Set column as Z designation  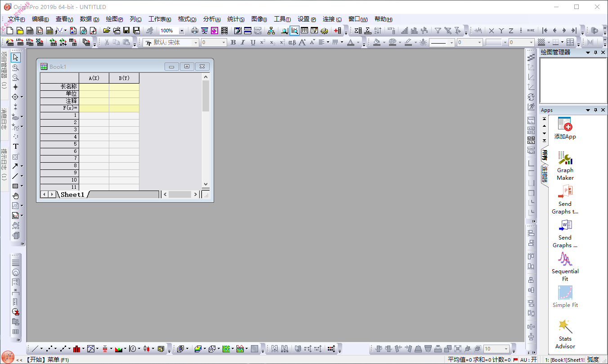point(511,31)
